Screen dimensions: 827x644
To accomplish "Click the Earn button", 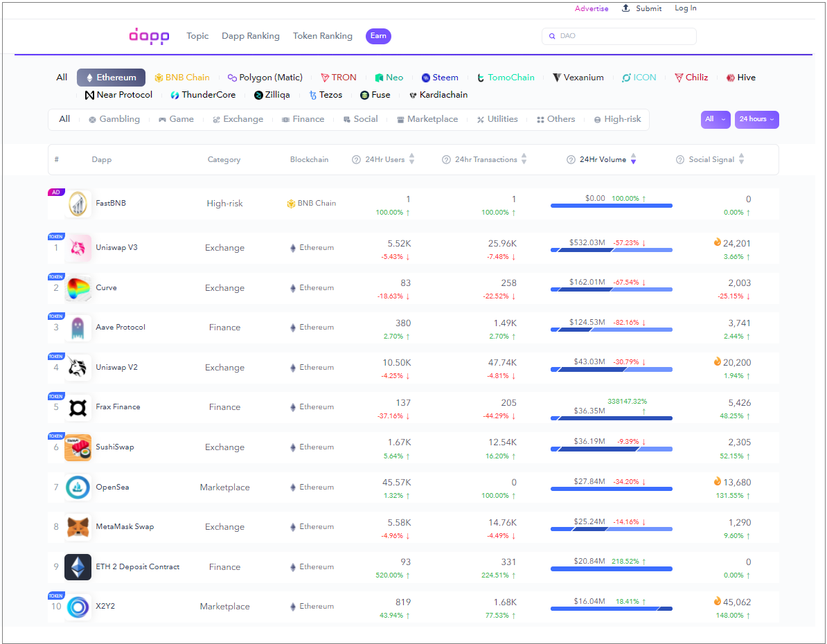I will 378,36.
